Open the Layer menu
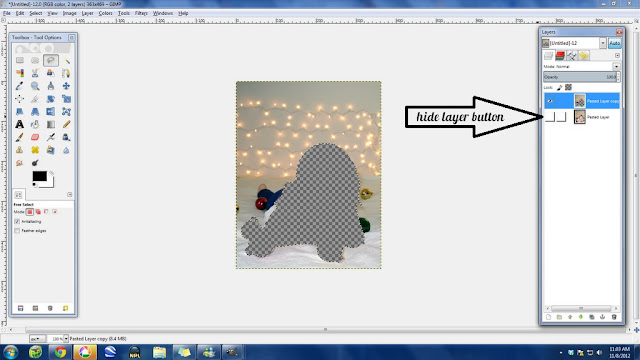 click(87, 13)
